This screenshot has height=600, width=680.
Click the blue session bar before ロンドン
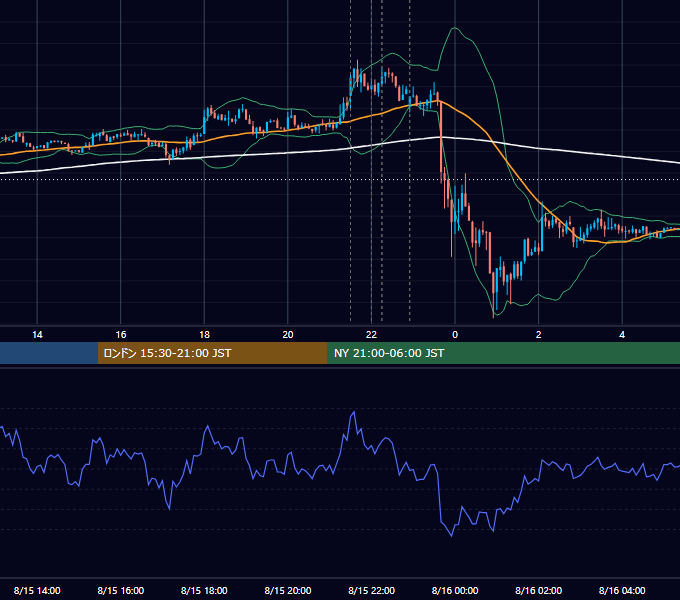point(49,353)
